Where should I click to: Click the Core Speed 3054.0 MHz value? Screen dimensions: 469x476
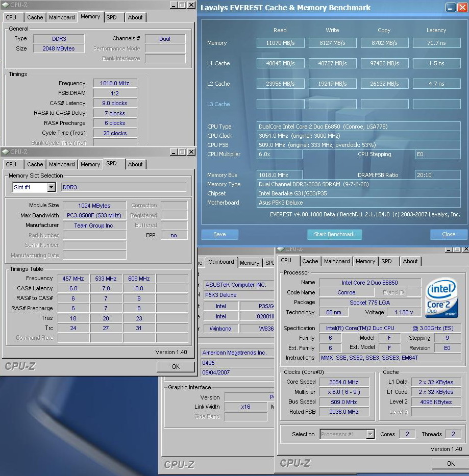pos(344,382)
